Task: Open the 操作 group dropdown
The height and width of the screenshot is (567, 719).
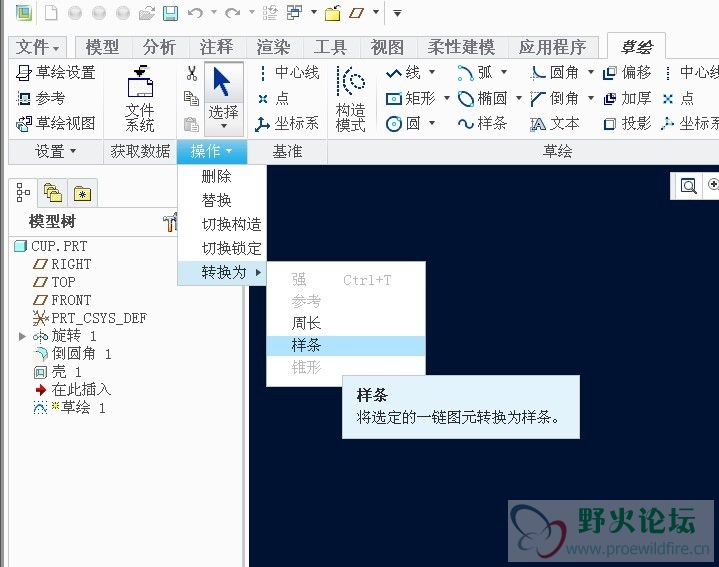Action: tap(212, 151)
